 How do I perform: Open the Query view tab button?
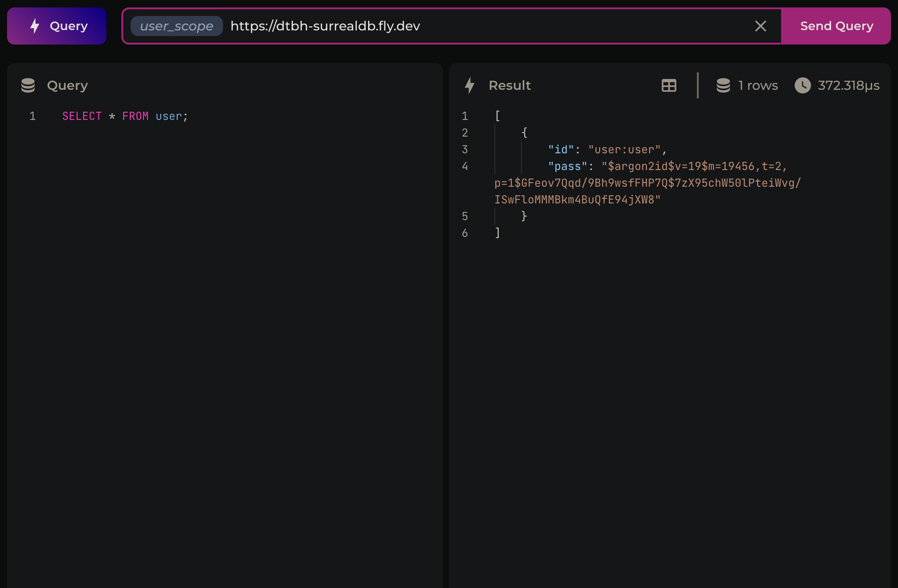click(57, 26)
